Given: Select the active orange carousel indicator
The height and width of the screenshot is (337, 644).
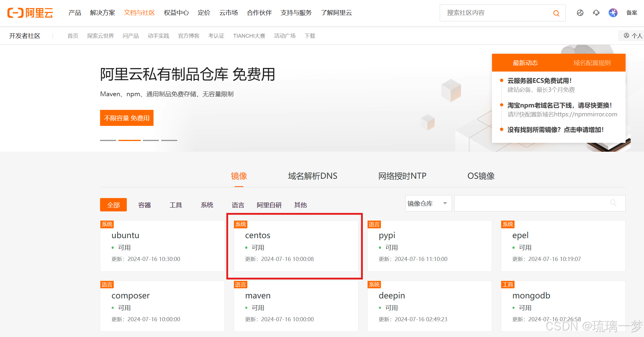Looking at the screenshot, I should 129,140.
